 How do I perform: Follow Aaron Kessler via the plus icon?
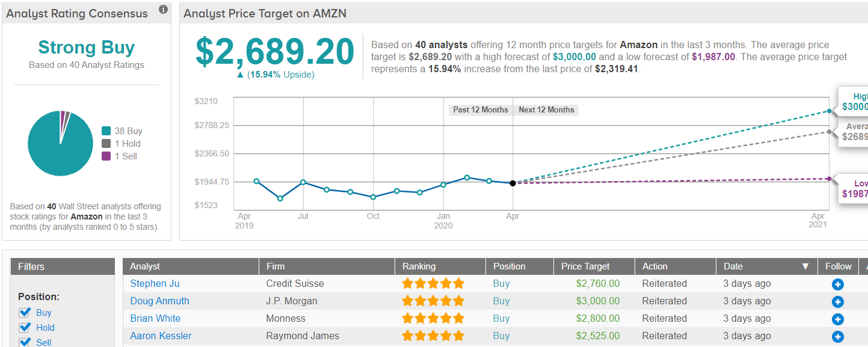[x=837, y=337]
